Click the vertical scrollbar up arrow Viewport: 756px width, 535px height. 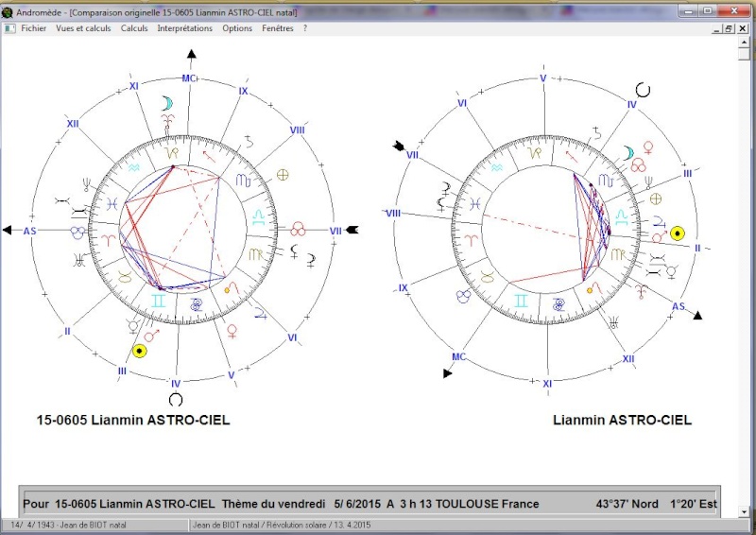[745, 42]
